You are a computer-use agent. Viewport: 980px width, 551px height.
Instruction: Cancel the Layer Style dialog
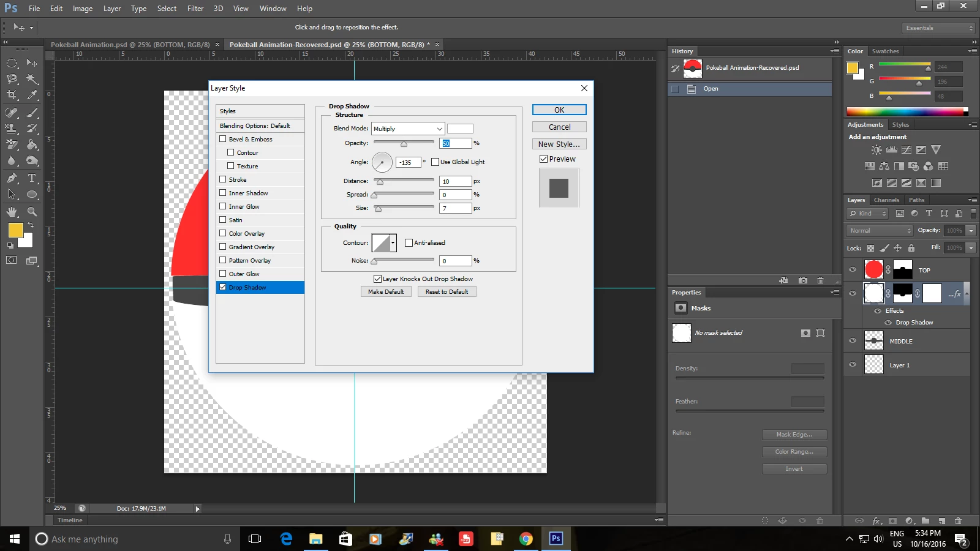tap(559, 127)
